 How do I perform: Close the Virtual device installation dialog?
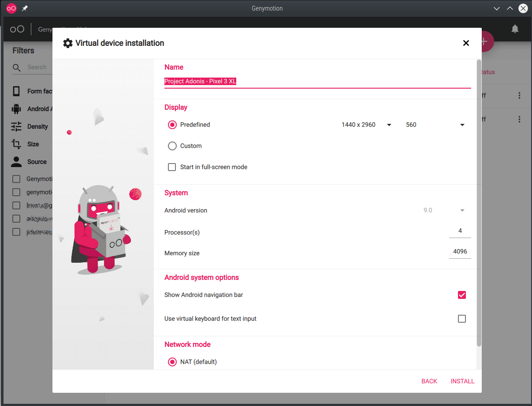point(466,43)
